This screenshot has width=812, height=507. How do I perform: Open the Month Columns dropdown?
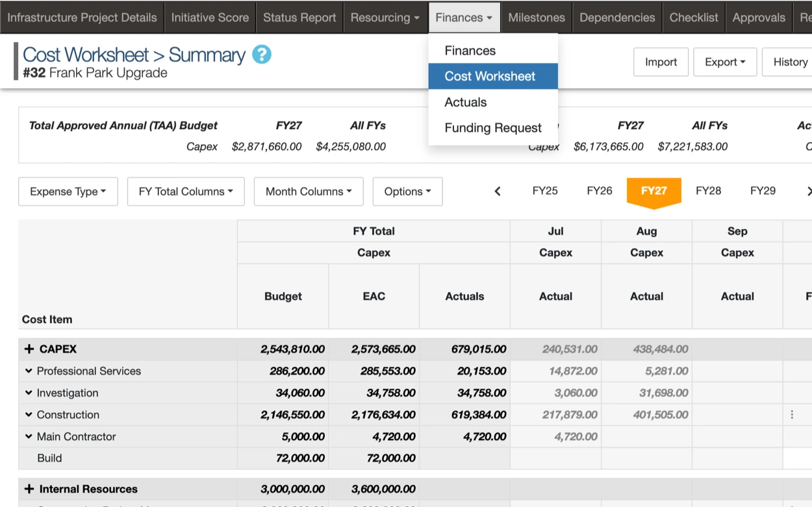309,192
